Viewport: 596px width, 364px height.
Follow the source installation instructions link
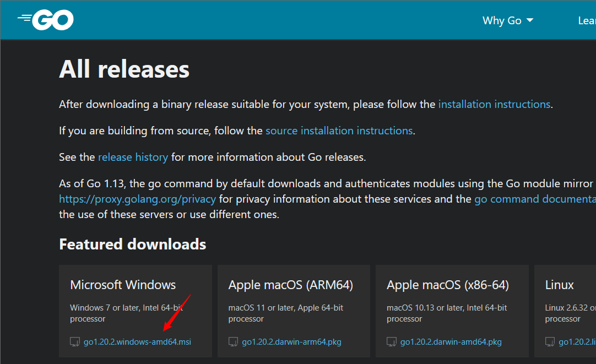pyautogui.click(x=339, y=131)
